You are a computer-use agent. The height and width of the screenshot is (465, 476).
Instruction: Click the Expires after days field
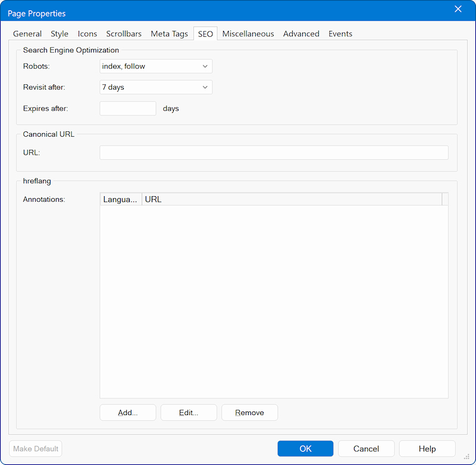(x=128, y=109)
